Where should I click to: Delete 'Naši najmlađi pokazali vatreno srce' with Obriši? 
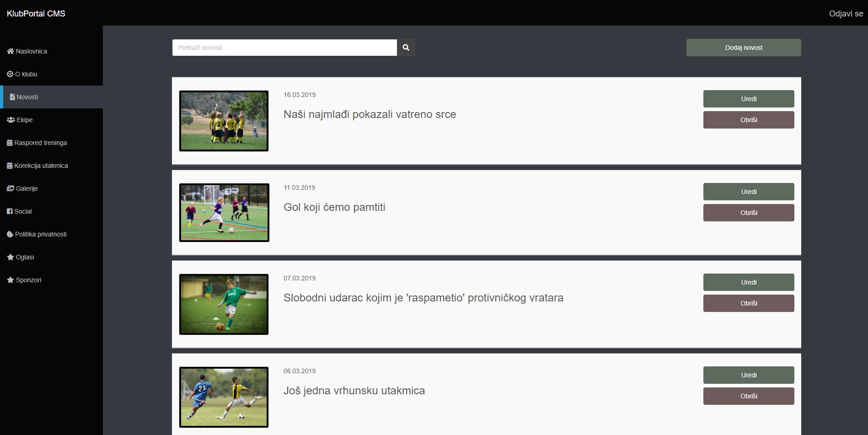point(749,120)
